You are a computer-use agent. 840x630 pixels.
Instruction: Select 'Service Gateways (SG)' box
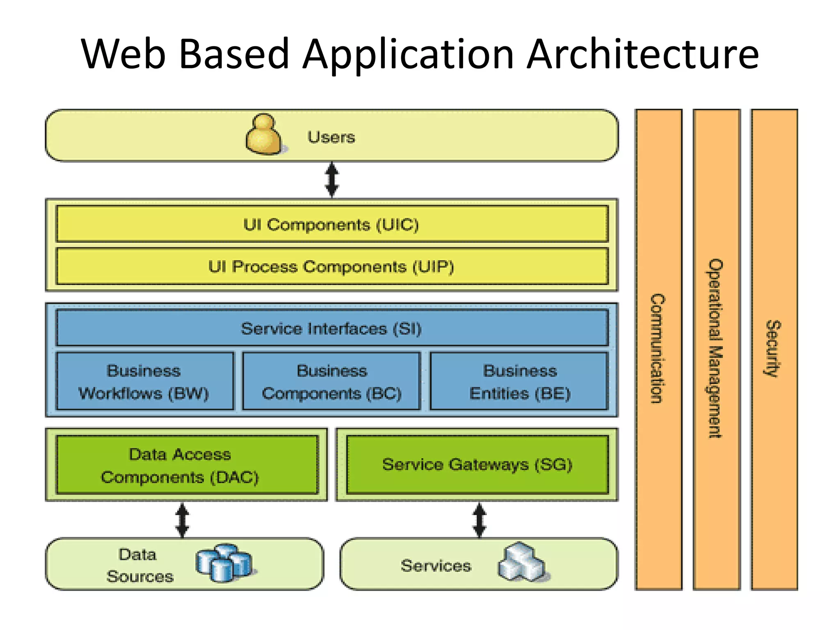[477, 465]
